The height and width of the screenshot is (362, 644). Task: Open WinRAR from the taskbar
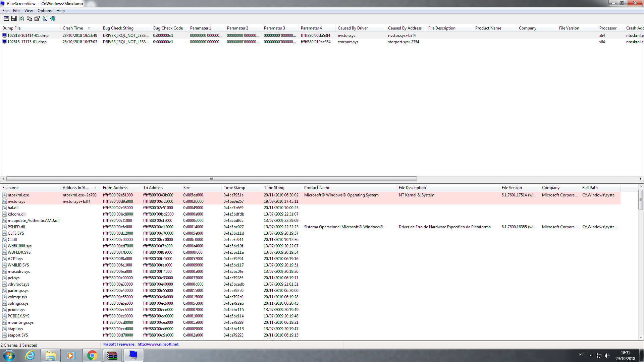pyautogui.click(x=112, y=355)
